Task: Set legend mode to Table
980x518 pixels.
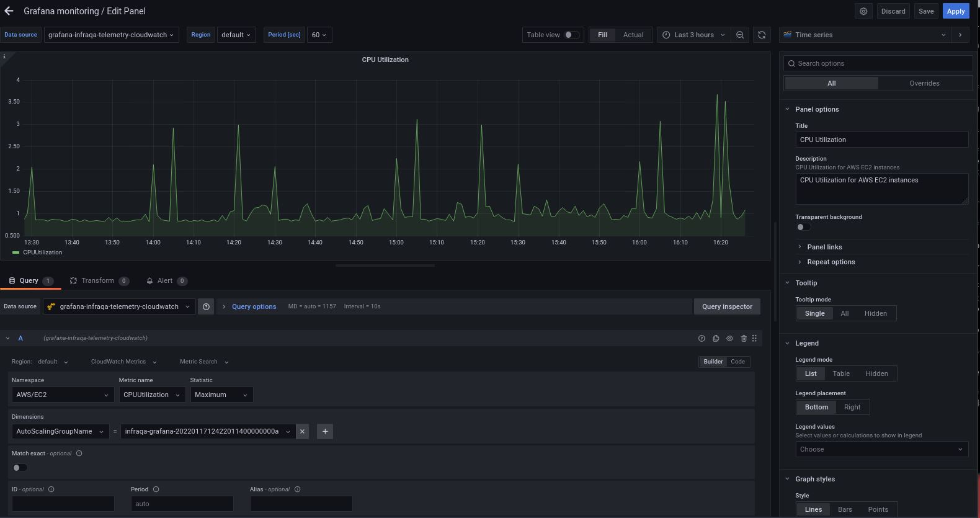Action: click(841, 373)
